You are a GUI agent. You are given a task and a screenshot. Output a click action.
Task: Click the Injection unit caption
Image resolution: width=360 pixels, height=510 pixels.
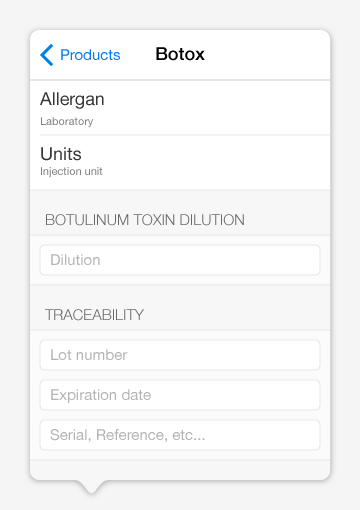pos(71,171)
